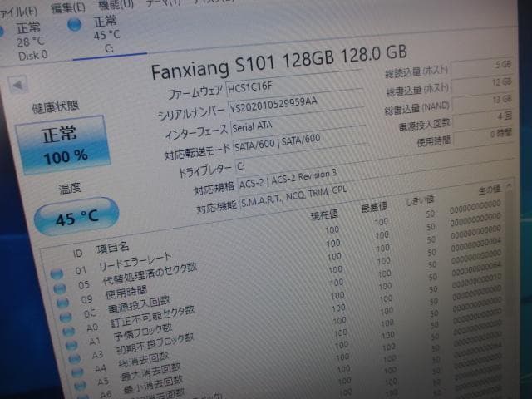The image size is (532, 399).
Task: Click the blue health icon above C: drive
Action: [75, 25]
